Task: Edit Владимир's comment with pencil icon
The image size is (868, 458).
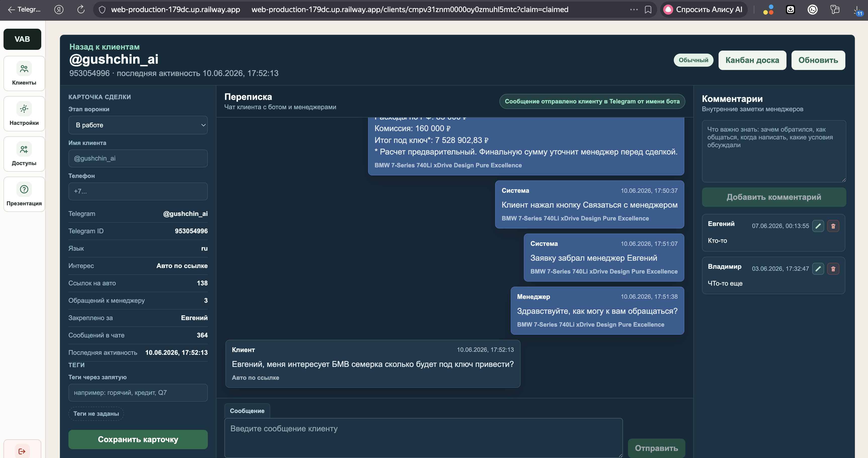Action: pos(818,269)
